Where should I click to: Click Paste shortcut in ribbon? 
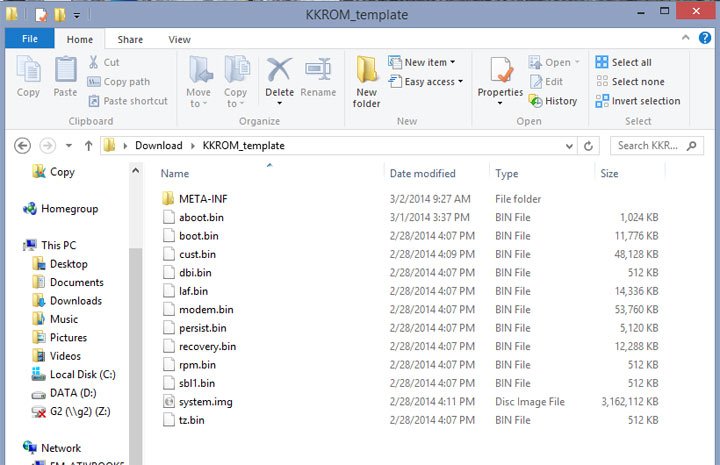pos(128,101)
